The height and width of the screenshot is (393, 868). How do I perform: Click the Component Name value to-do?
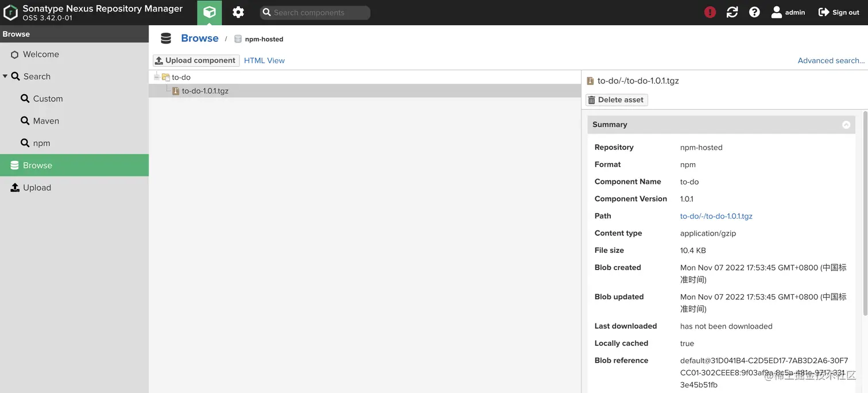(x=689, y=182)
